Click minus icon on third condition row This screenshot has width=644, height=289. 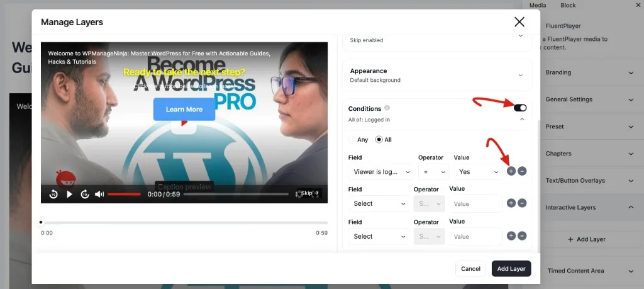pyautogui.click(x=522, y=236)
